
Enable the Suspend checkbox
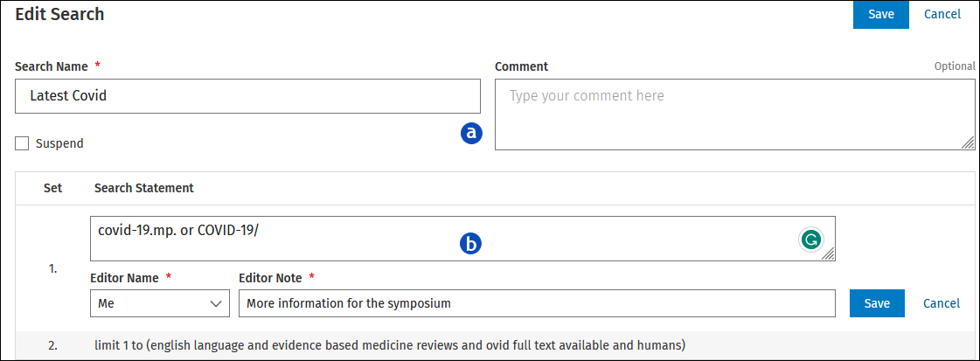(22, 143)
